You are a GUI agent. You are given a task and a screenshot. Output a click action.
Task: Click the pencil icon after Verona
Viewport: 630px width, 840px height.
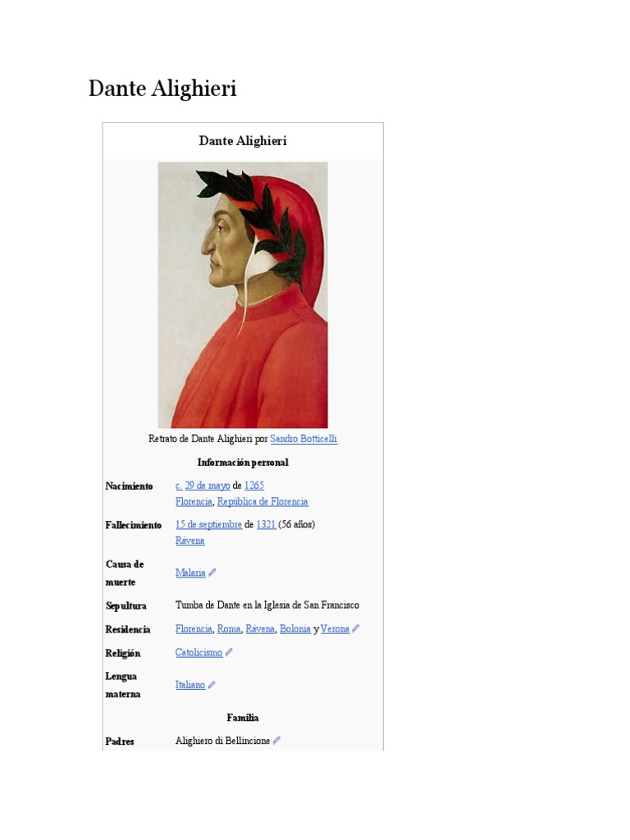(x=356, y=629)
